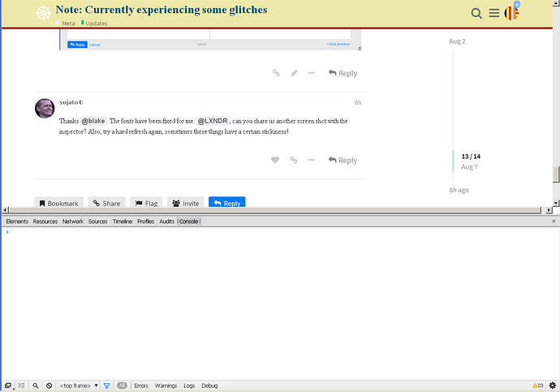Select the Console devtools tab
The width and height of the screenshot is (560, 392).
point(188,222)
